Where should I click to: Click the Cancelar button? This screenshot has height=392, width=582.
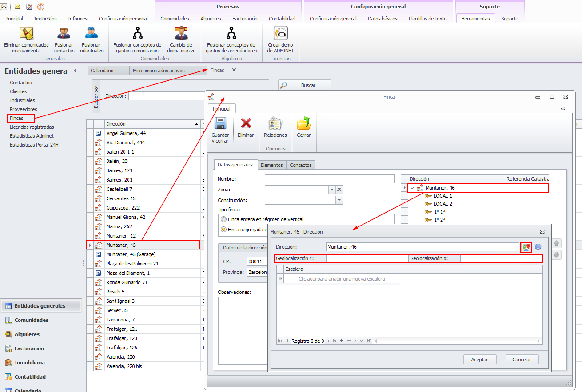tap(521, 360)
